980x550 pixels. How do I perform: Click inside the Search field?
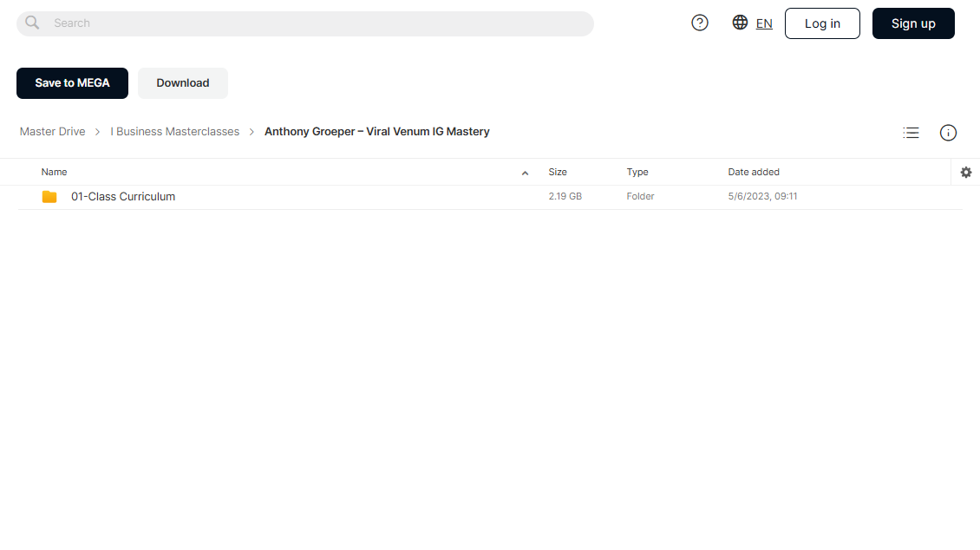305,23
